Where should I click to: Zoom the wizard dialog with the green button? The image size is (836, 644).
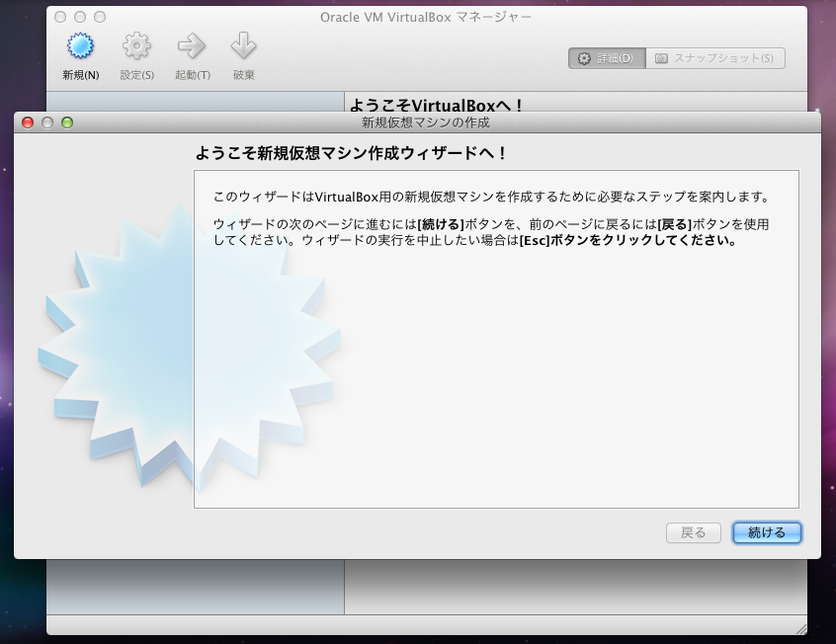[67, 122]
